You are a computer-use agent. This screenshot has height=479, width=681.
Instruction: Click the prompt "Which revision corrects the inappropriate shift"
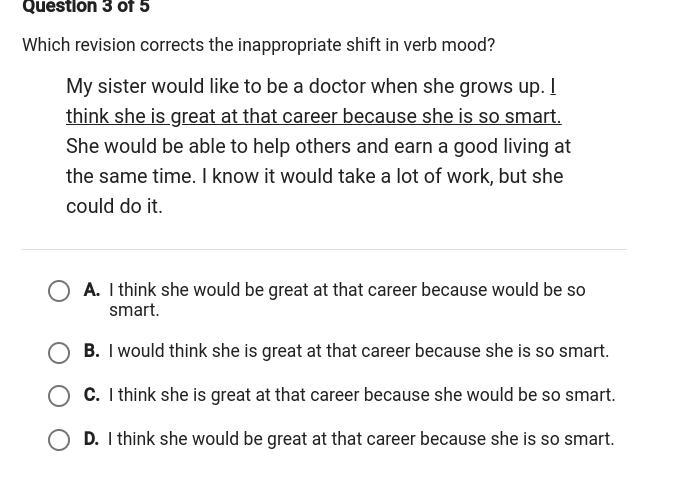258,45
